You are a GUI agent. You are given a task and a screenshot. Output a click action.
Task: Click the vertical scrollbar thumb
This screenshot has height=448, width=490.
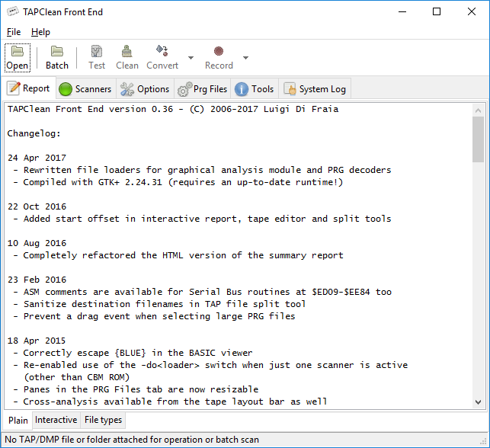(478, 139)
